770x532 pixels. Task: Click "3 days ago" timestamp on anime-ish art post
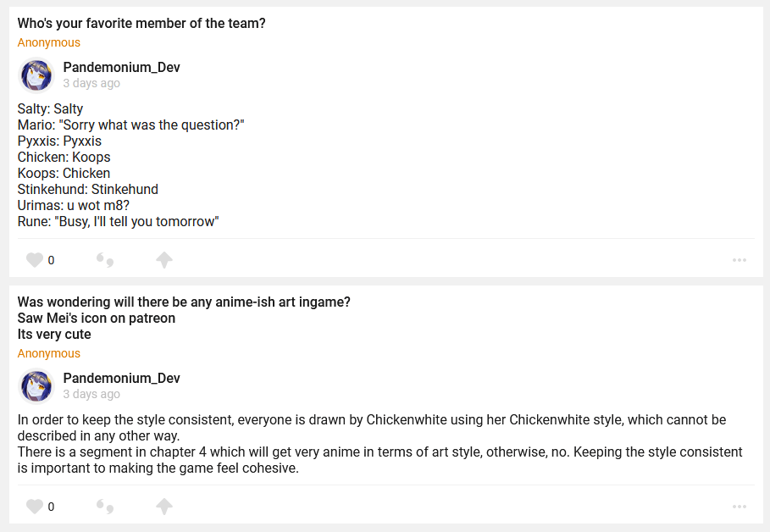coord(91,394)
